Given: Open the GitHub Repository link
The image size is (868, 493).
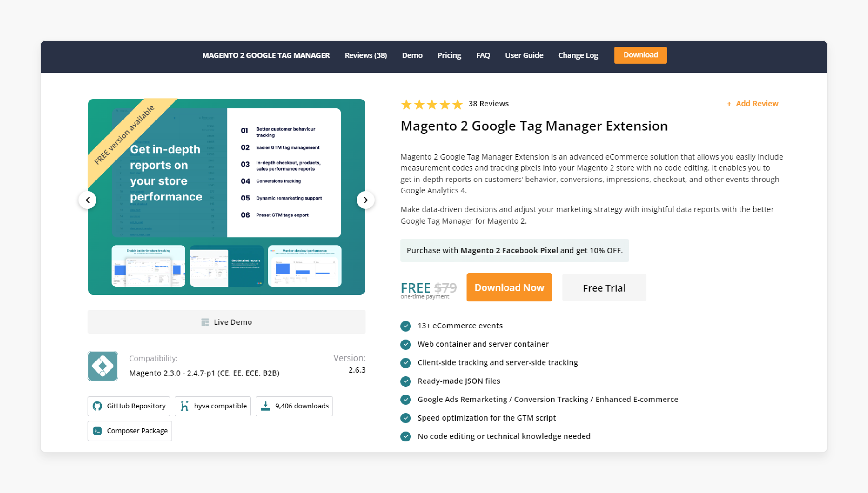Looking at the screenshot, I should coord(129,406).
